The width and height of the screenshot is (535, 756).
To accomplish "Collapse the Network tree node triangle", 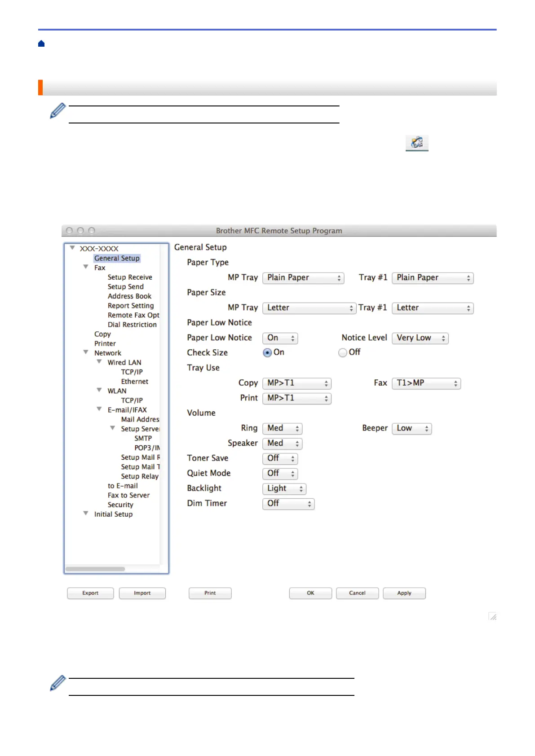I will pos(85,352).
